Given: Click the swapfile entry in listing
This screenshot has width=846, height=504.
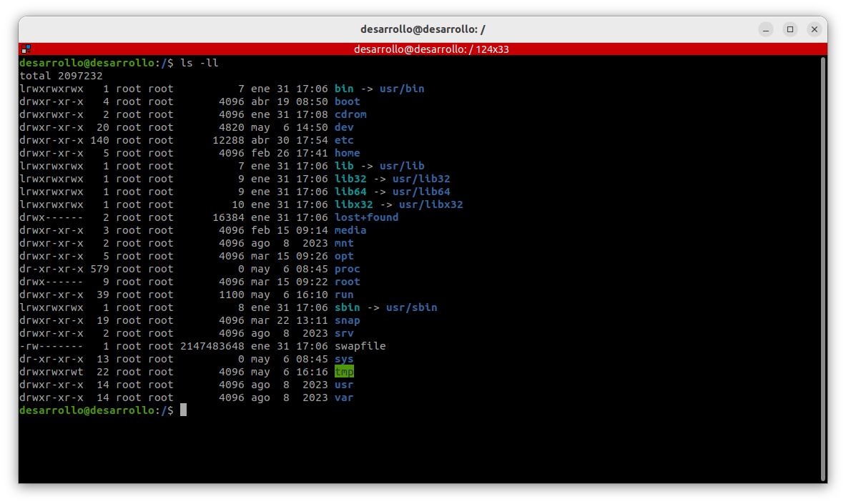Looking at the screenshot, I should click(x=360, y=346).
